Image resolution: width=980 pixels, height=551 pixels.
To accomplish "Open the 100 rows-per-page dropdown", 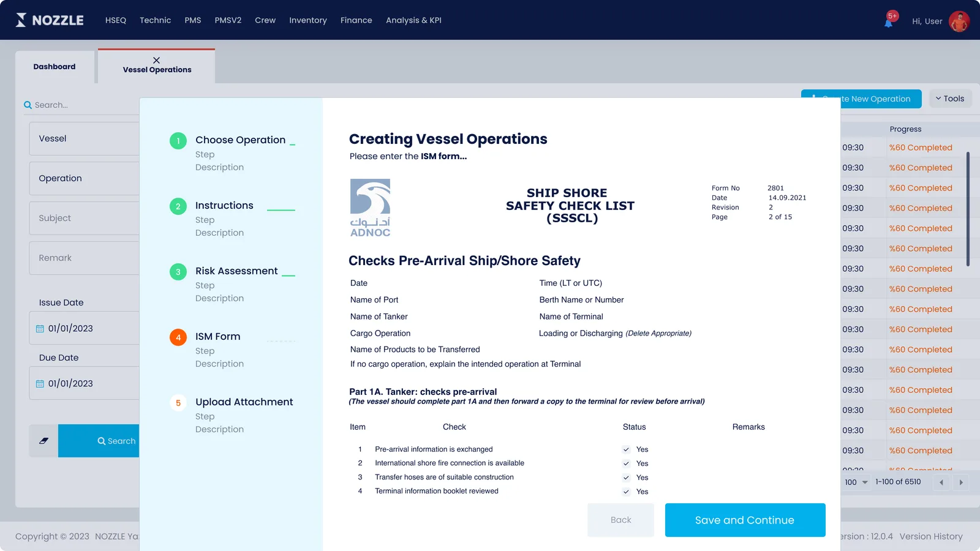I will point(856,482).
